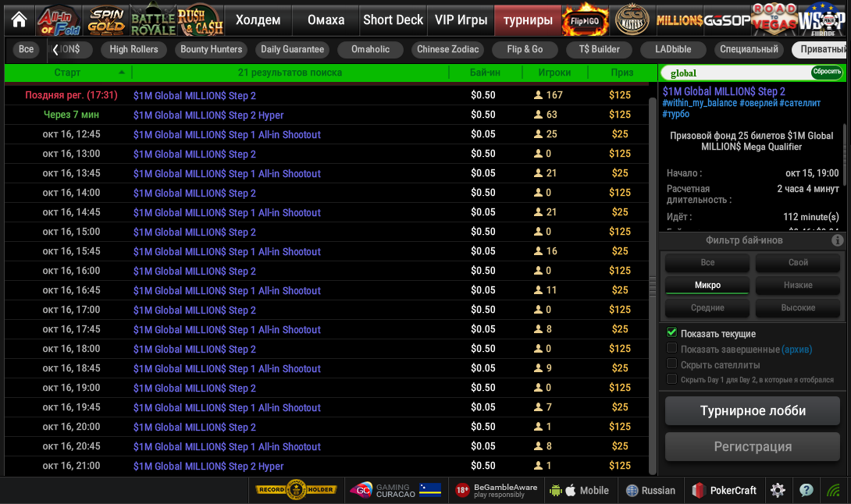This screenshot has height=504, width=851.
Task: Tick the Показать завершенные checkbox
Action: point(671,349)
